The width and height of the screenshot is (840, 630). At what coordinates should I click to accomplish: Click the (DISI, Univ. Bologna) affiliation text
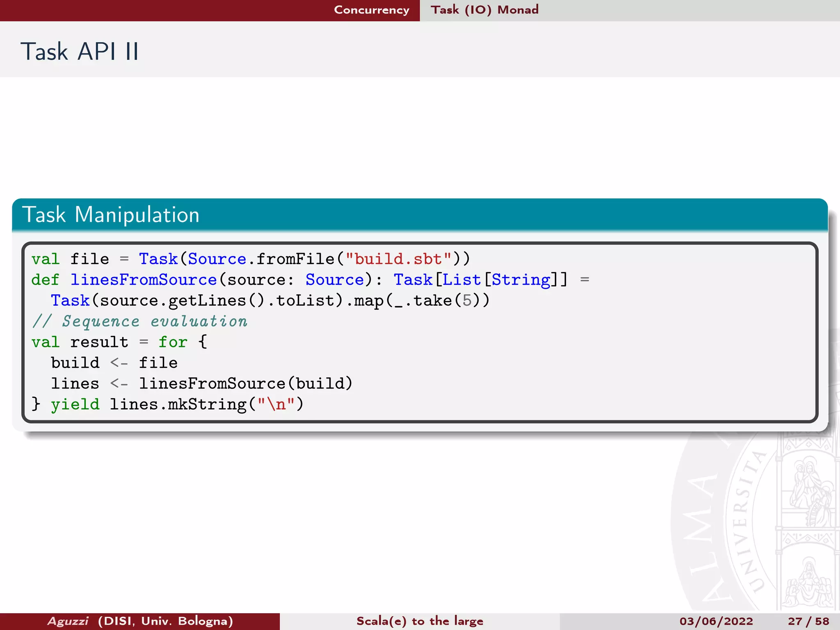tap(165, 621)
